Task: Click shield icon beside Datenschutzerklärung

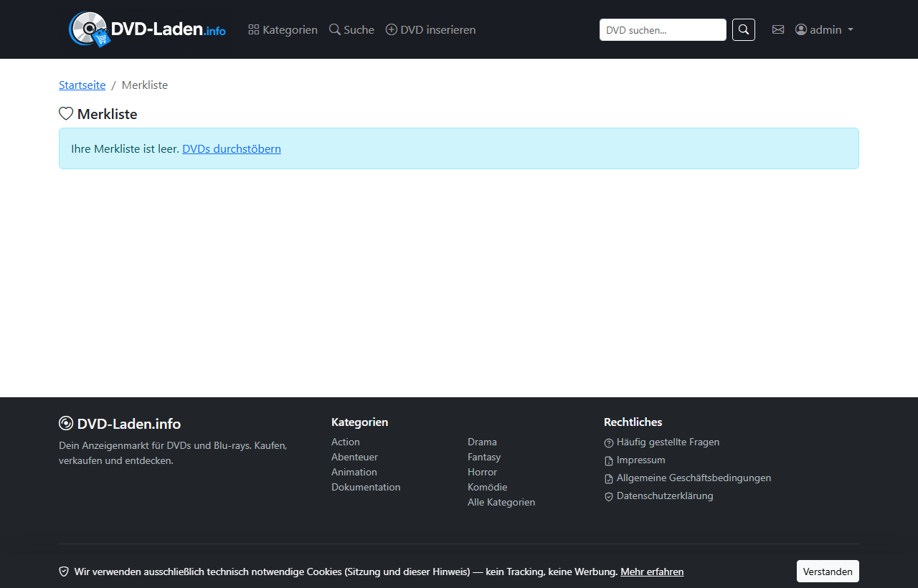Action: [609, 497]
